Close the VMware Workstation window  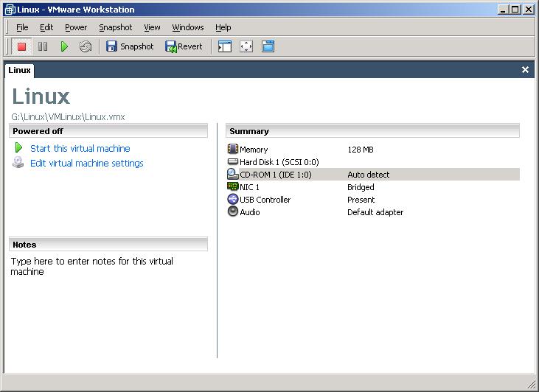pyautogui.click(x=529, y=10)
